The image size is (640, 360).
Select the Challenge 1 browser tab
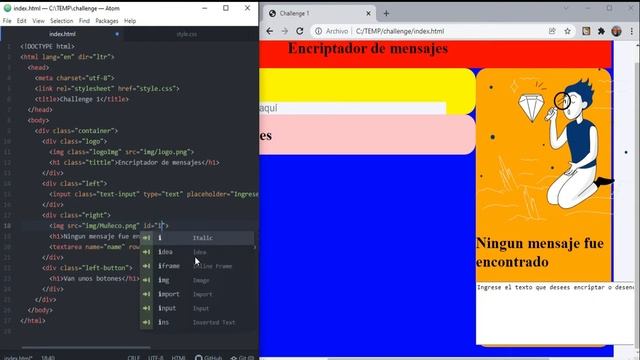(x=320, y=13)
